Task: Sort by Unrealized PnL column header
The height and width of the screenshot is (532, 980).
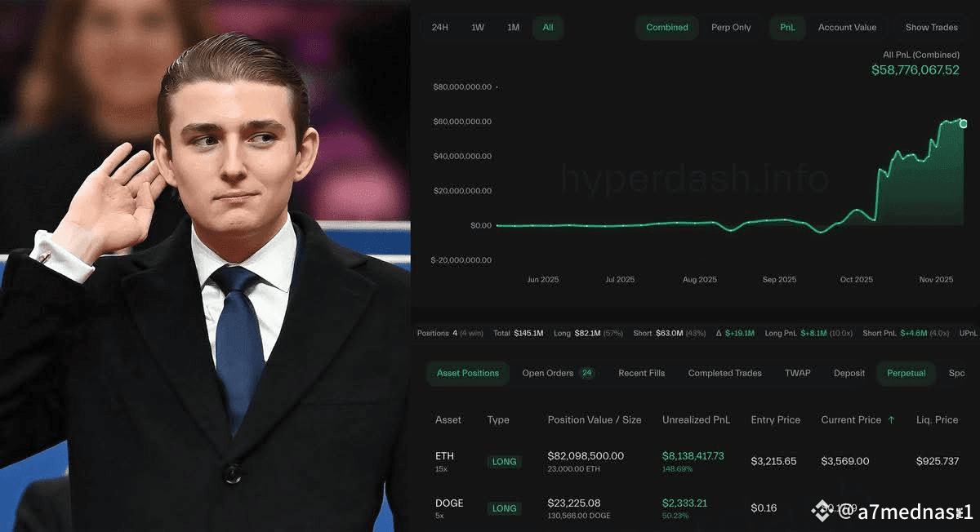Action: 696,419
